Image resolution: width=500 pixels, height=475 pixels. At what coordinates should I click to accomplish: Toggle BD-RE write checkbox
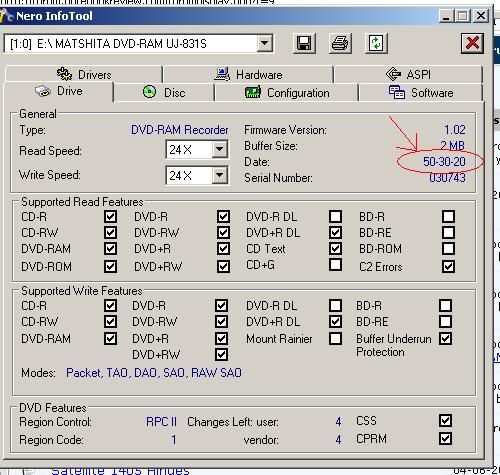pyautogui.click(x=446, y=322)
